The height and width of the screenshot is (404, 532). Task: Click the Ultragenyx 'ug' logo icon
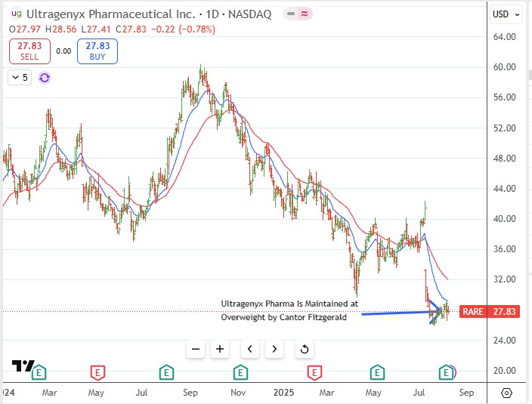point(17,14)
